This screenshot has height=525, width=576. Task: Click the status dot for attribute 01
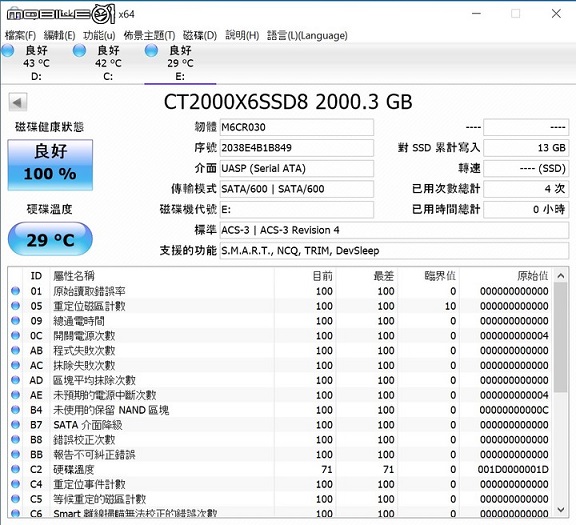click(15, 291)
